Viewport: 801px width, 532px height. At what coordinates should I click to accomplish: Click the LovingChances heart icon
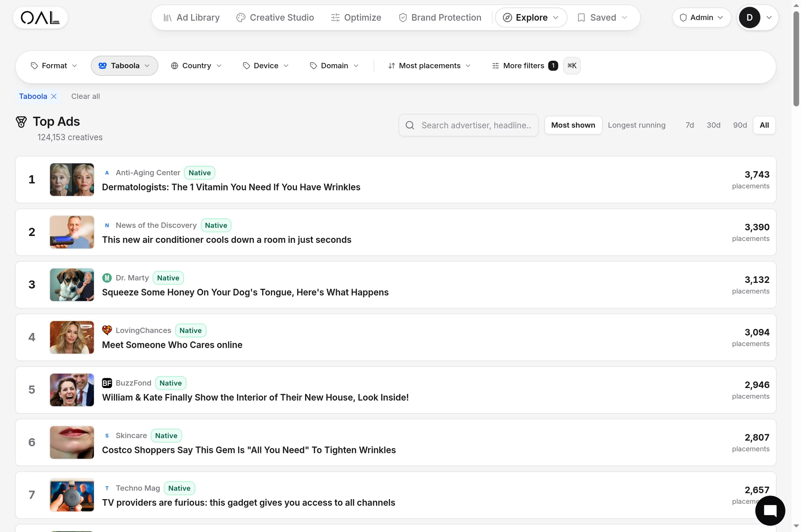107,330
